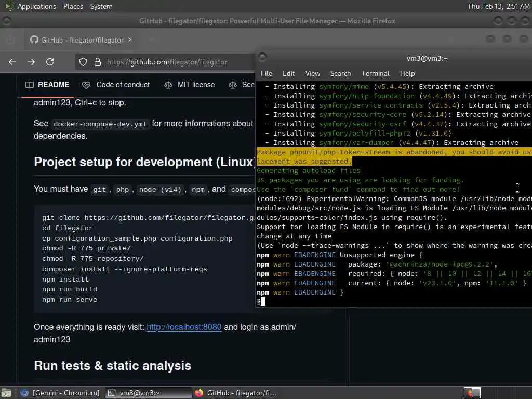Image resolution: width=532 pixels, height=399 pixels.
Task: Click the npm run build line
Action: 70,289
